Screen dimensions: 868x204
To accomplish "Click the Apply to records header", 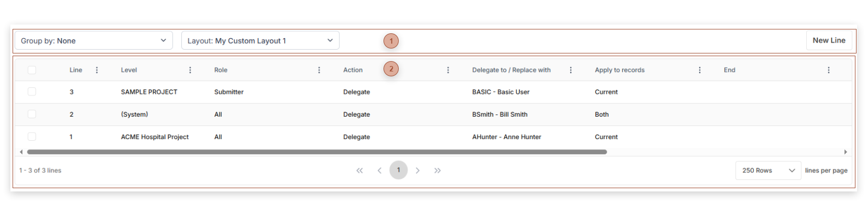I will 619,70.
